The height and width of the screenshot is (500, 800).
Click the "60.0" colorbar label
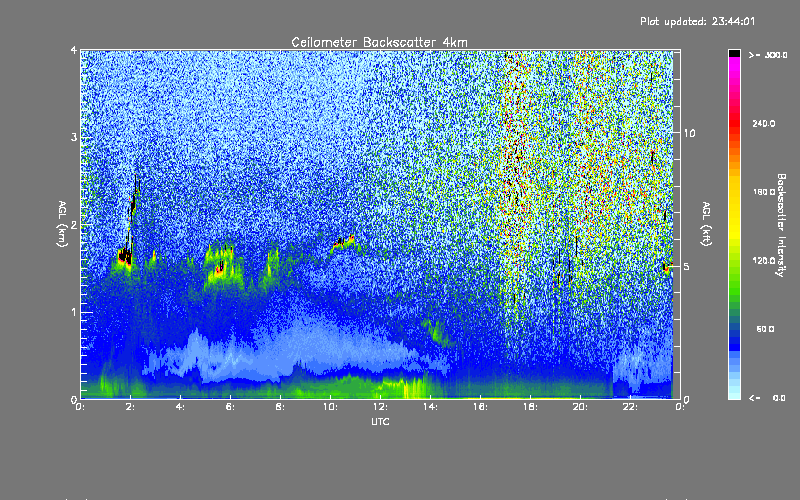[x=765, y=329]
